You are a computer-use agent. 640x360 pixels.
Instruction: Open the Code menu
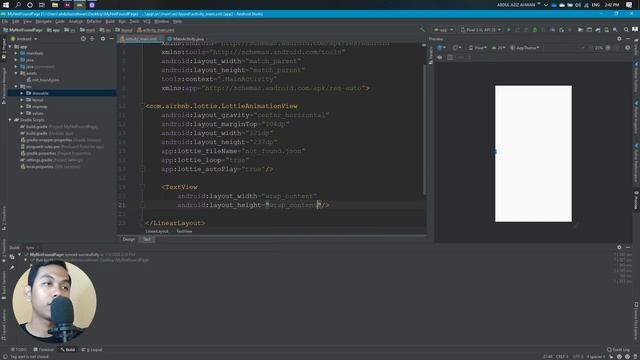coord(60,21)
